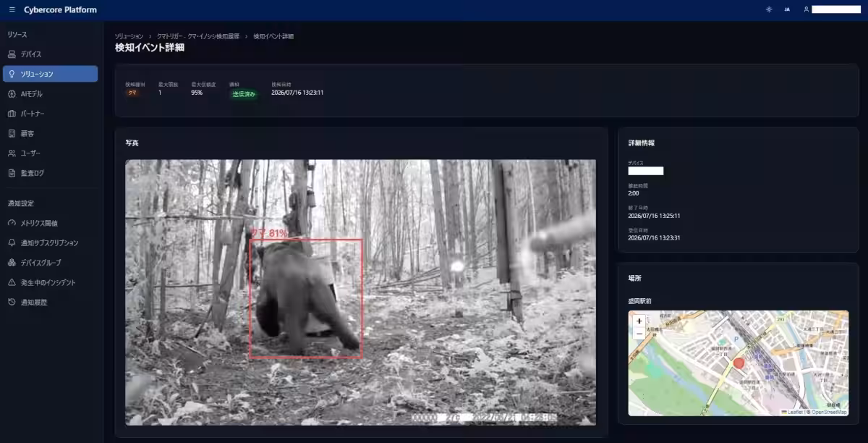Open the hamburger menu icon

(12, 9)
